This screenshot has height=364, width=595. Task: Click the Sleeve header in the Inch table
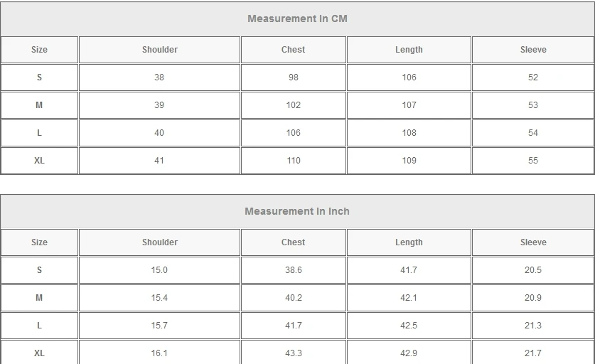533,242
